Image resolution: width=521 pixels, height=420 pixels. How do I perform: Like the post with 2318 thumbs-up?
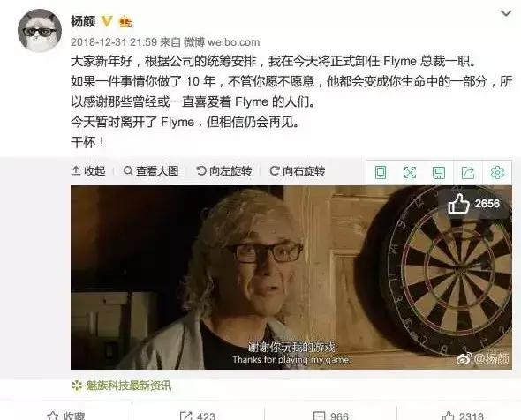click(x=463, y=416)
